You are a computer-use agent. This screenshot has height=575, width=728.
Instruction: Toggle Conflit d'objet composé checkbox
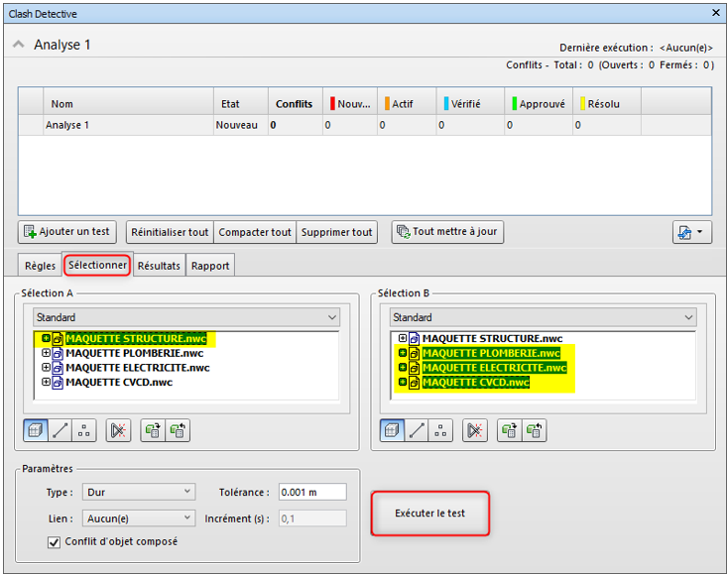[x=55, y=541]
